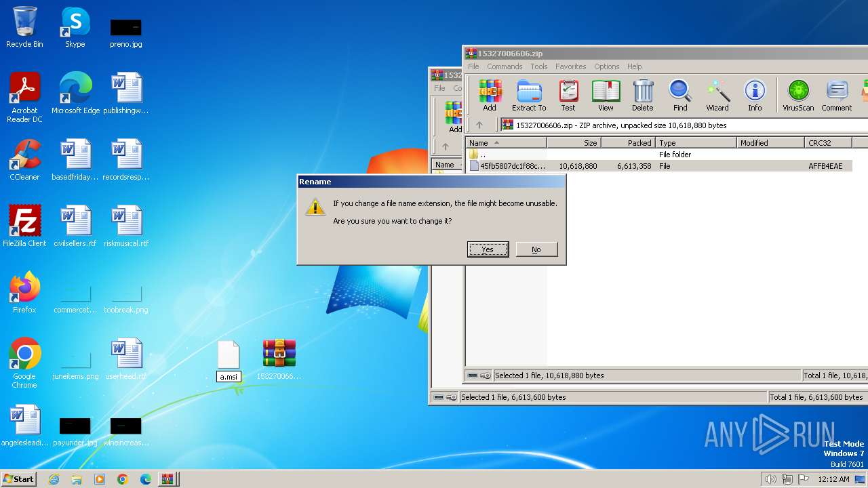Open Internet Explorer from taskbar
Screen dimensions: 868x488
[x=54, y=479]
